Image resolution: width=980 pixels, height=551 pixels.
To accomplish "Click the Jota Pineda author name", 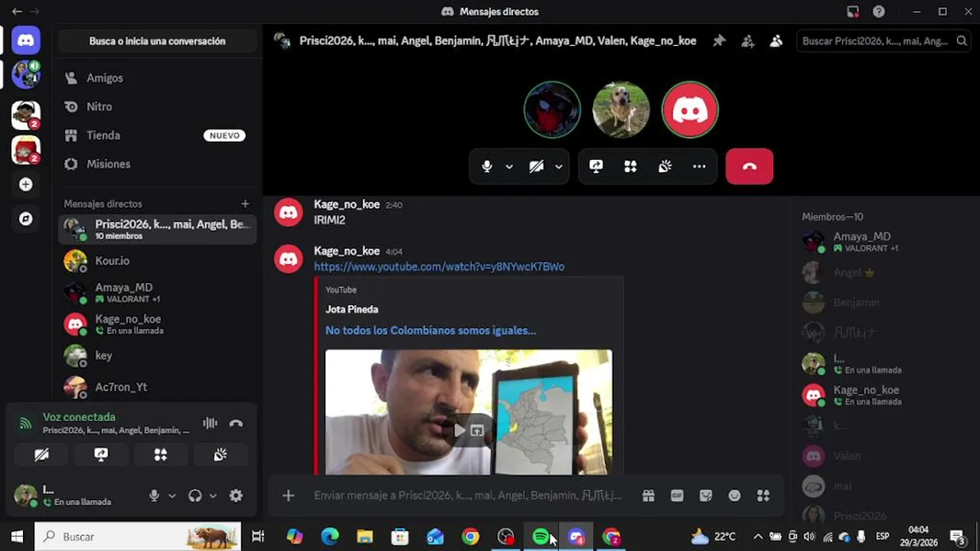I will pos(351,309).
